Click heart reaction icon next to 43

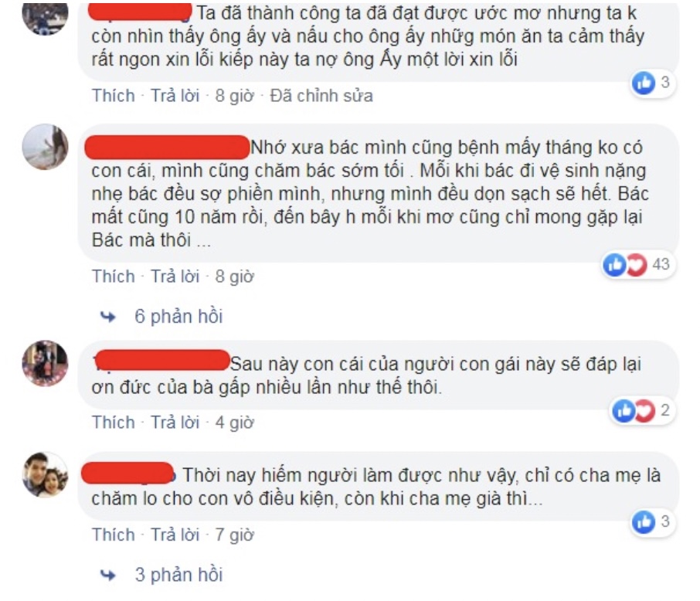(x=636, y=264)
